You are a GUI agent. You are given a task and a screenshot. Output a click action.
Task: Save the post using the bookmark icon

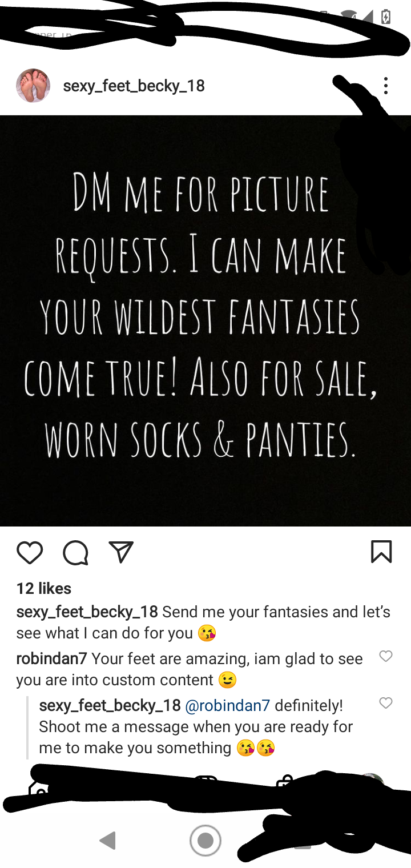(x=381, y=552)
